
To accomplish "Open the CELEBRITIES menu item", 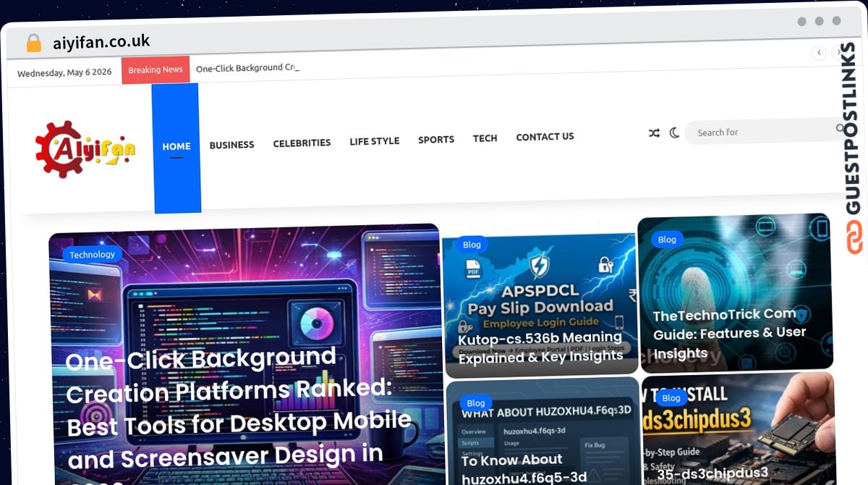I will point(302,143).
